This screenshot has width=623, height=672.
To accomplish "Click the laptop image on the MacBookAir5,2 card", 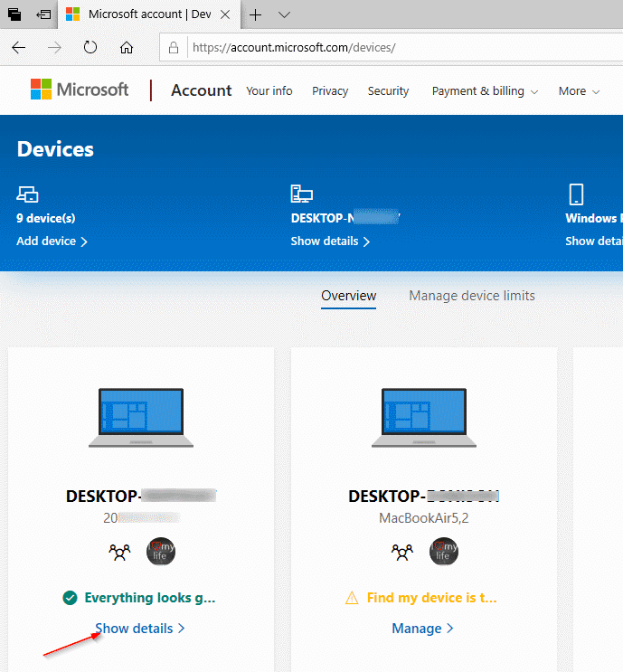I will (424, 418).
